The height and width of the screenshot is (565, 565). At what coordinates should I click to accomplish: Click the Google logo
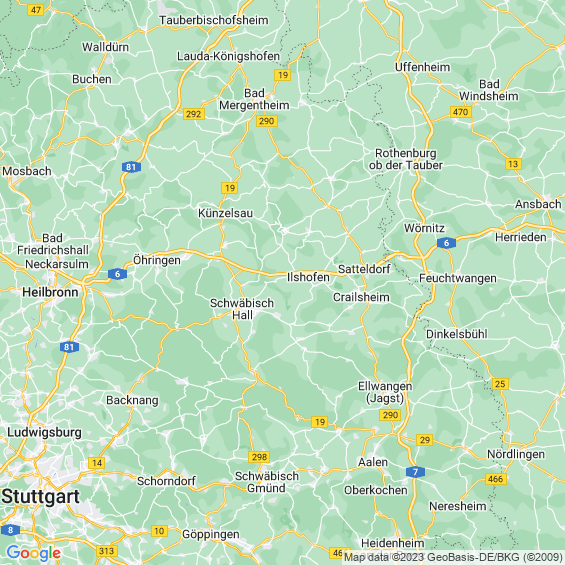click(x=34, y=553)
